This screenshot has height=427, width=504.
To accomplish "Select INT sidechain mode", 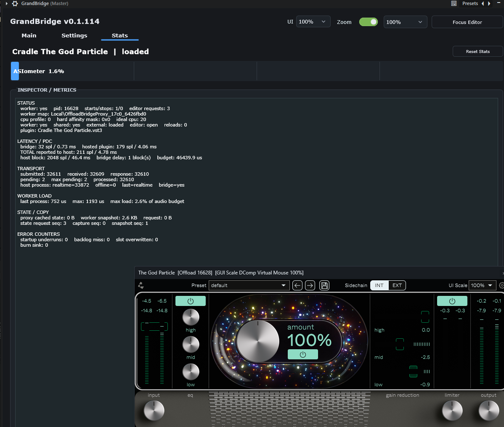I will coord(379,285).
